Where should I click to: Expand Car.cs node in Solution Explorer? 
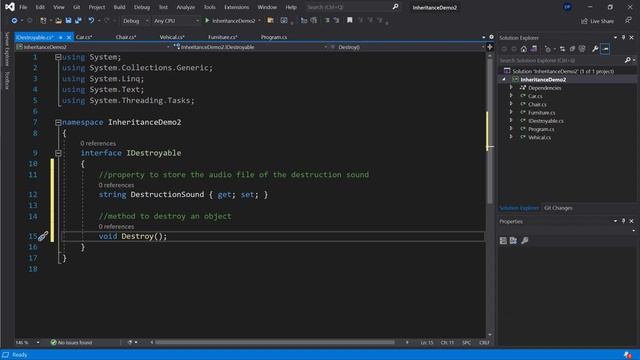511,96
